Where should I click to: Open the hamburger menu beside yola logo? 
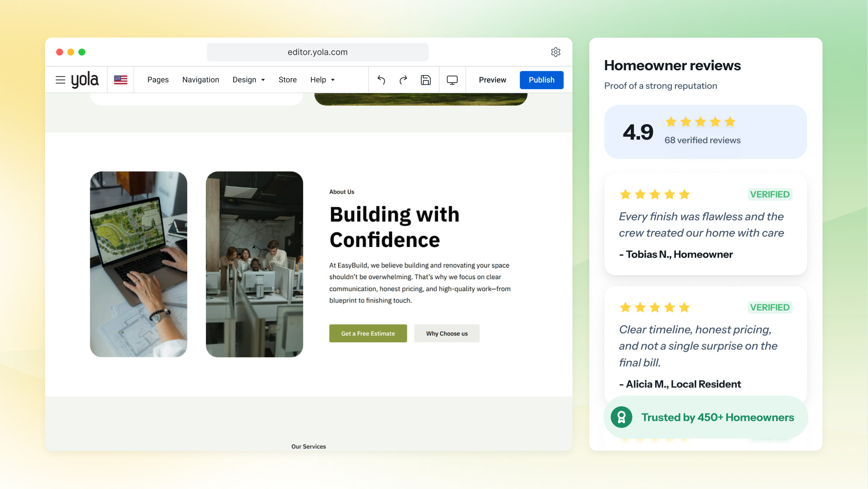[61, 80]
